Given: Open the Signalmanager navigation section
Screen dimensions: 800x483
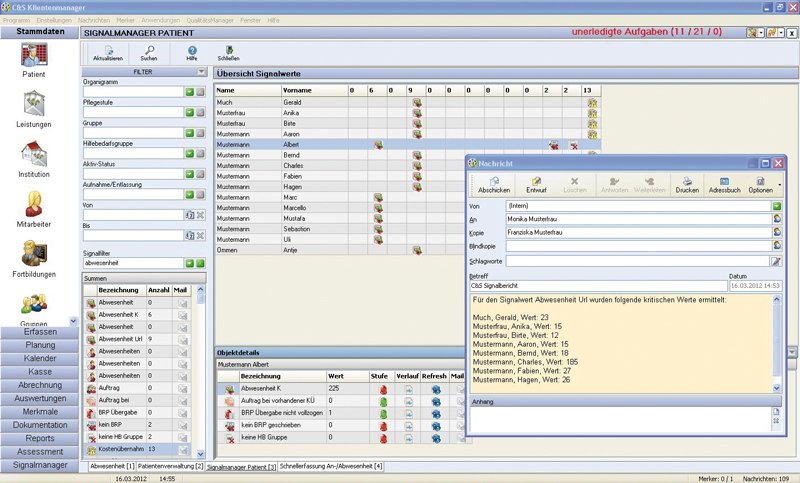Looking at the screenshot, I should (x=40, y=465).
